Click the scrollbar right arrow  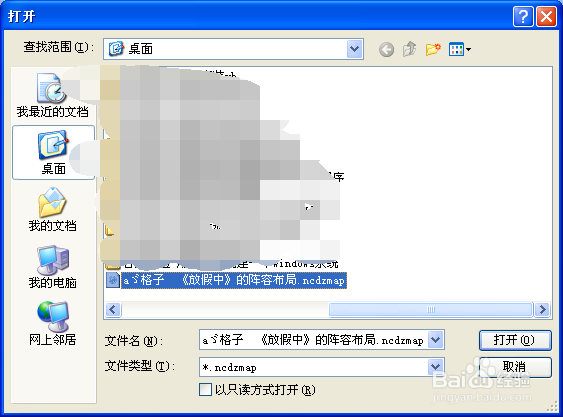coord(542,309)
